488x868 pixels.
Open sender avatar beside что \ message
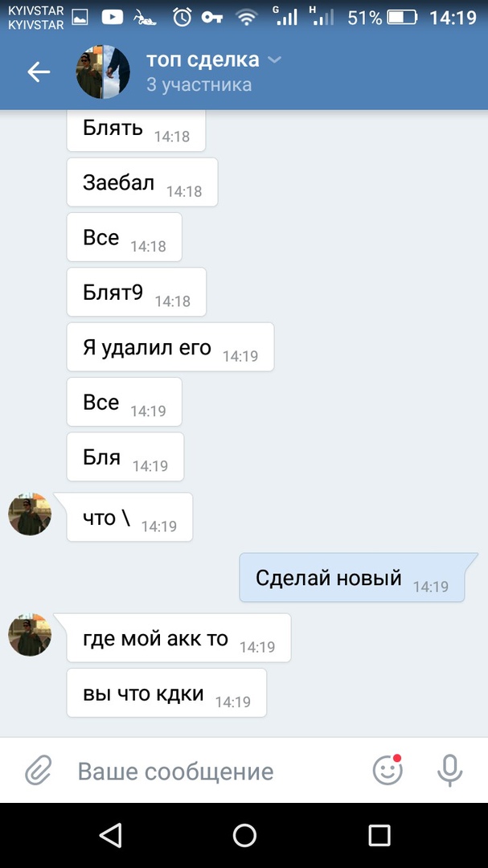click(30, 514)
